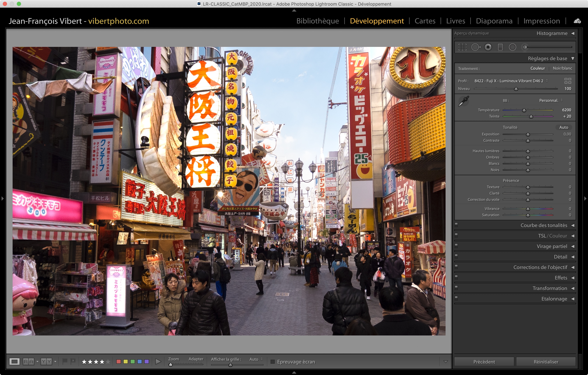Image resolution: width=588 pixels, height=375 pixels.
Task: Enable the Epreuvage écran checkbox
Action: click(273, 362)
